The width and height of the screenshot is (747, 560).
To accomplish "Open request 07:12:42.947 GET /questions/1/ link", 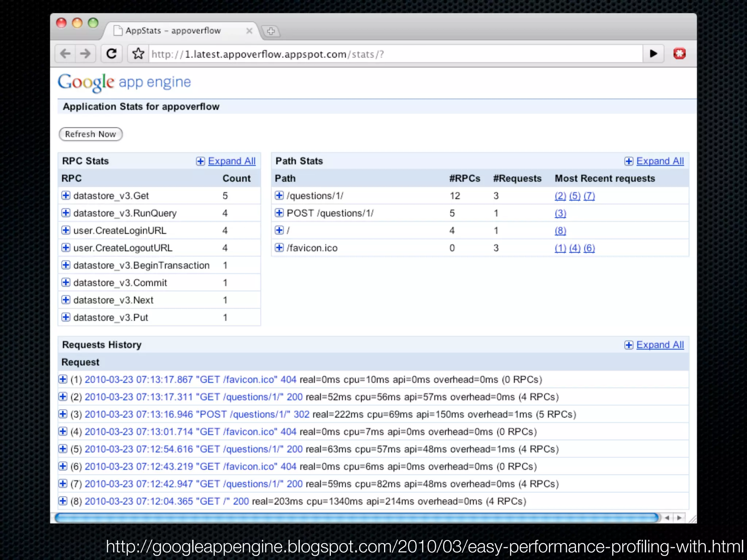I will click(194, 484).
